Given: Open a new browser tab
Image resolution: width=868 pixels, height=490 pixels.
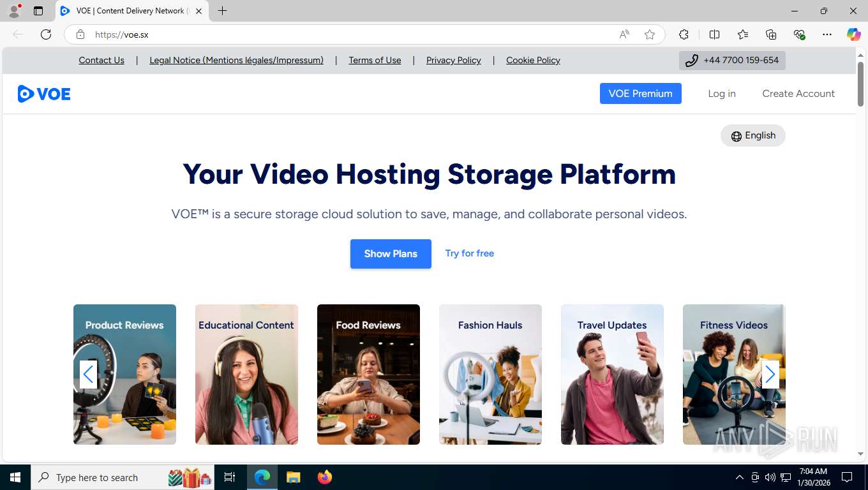Looking at the screenshot, I should coord(222,11).
